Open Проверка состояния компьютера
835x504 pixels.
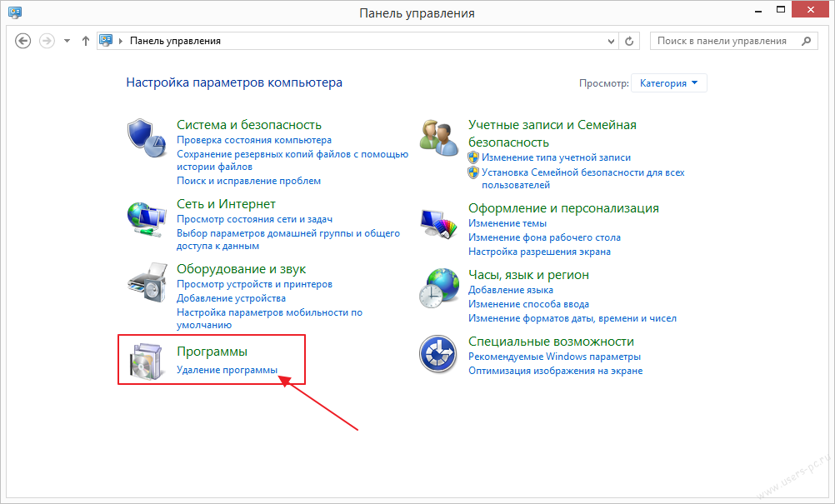tap(254, 140)
